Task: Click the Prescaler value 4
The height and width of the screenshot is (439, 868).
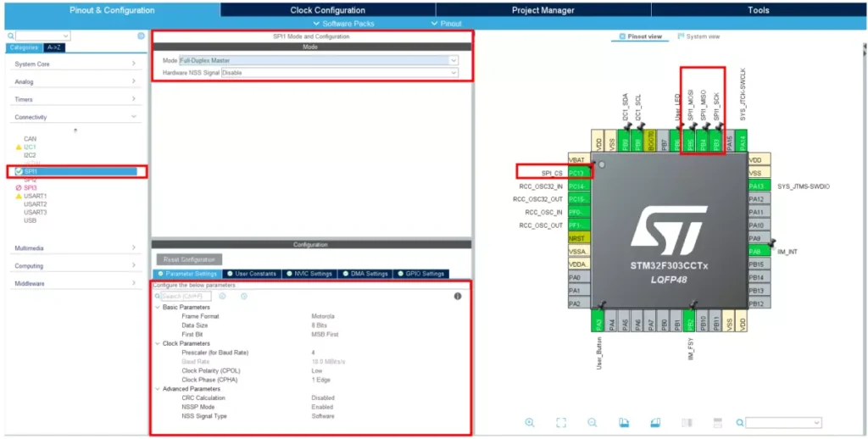Action: [314, 353]
